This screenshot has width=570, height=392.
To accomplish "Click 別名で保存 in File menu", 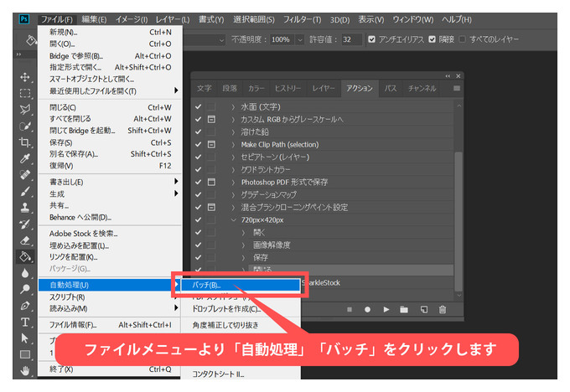I will pos(110,154).
